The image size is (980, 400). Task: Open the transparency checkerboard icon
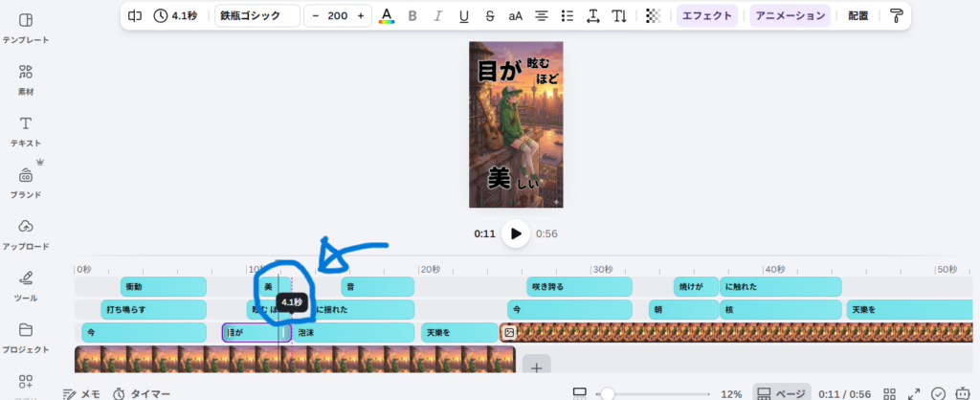tap(653, 16)
